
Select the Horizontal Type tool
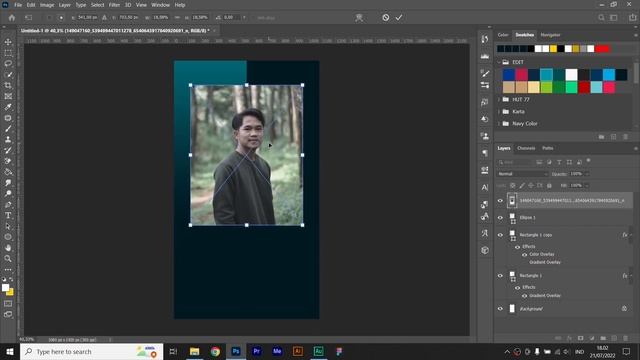click(8, 215)
